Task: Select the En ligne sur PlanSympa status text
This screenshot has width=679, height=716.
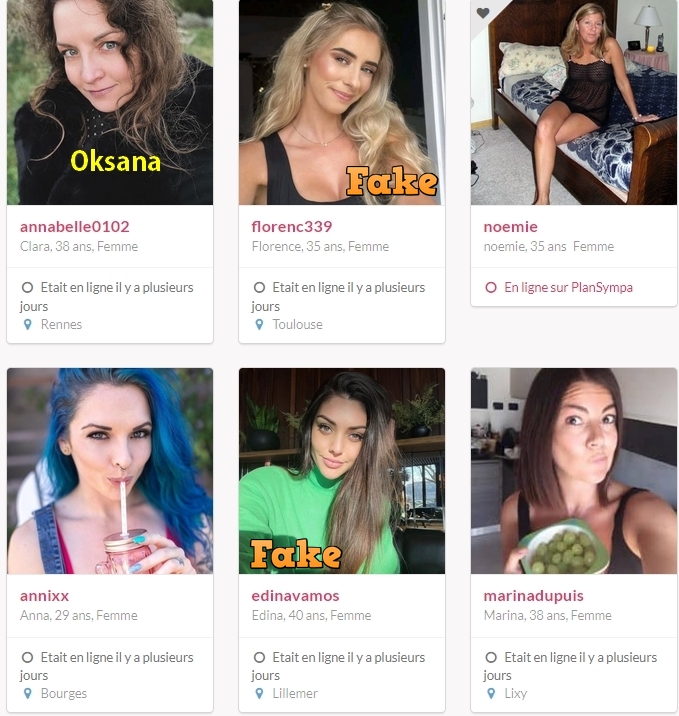Action: [568, 287]
